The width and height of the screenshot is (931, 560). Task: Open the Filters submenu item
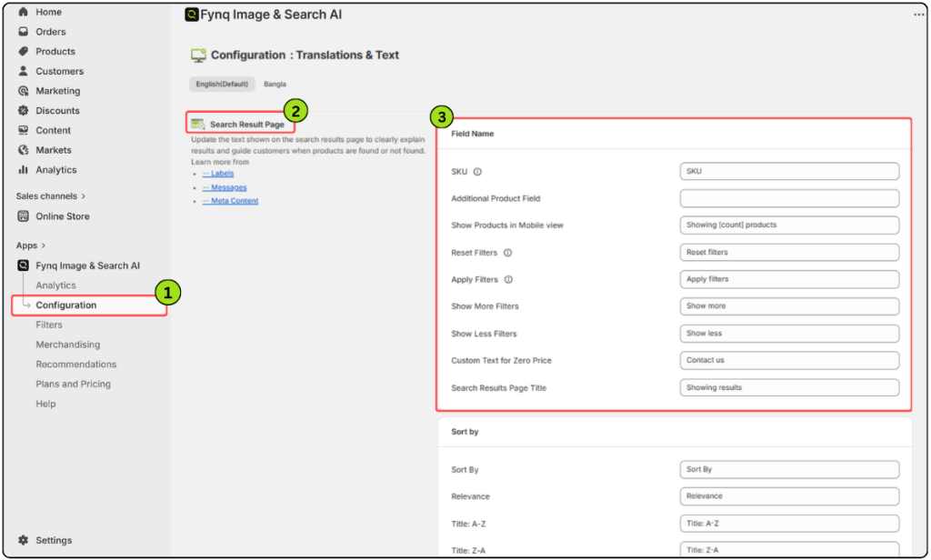(x=49, y=325)
